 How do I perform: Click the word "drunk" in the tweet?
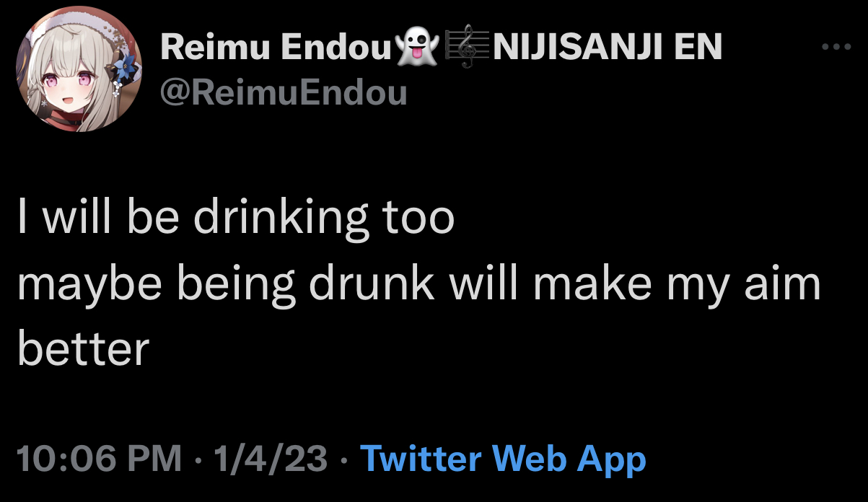pos(372,284)
